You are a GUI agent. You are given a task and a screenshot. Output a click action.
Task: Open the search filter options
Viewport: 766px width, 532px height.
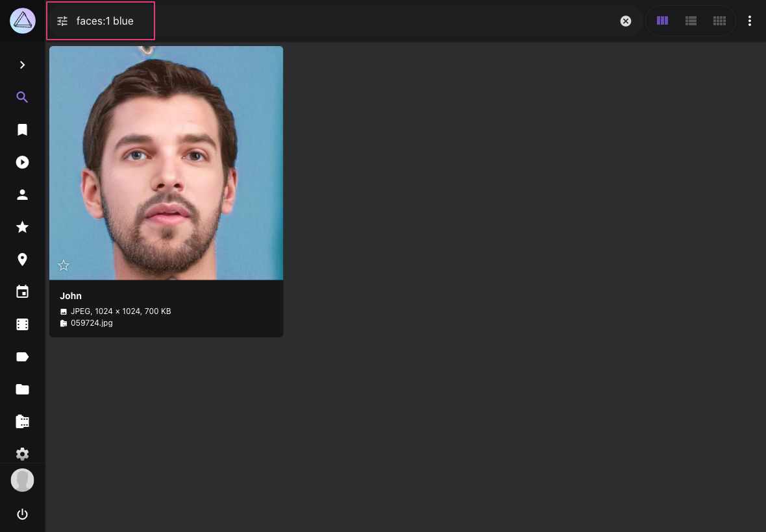point(62,21)
